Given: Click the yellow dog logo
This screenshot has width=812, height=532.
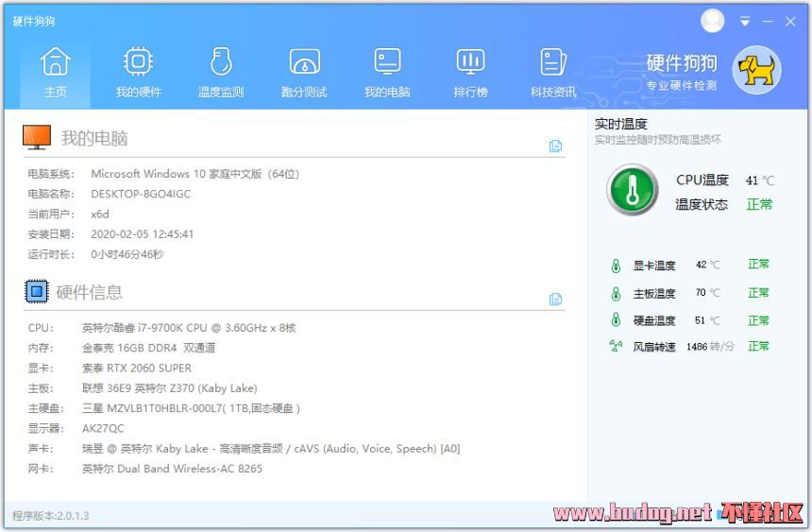Looking at the screenshot, I should [756, 70].
